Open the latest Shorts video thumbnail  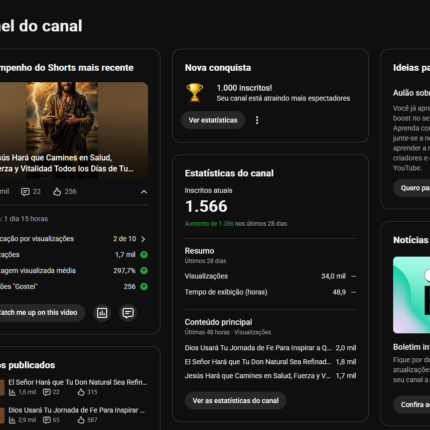[74, 130]
